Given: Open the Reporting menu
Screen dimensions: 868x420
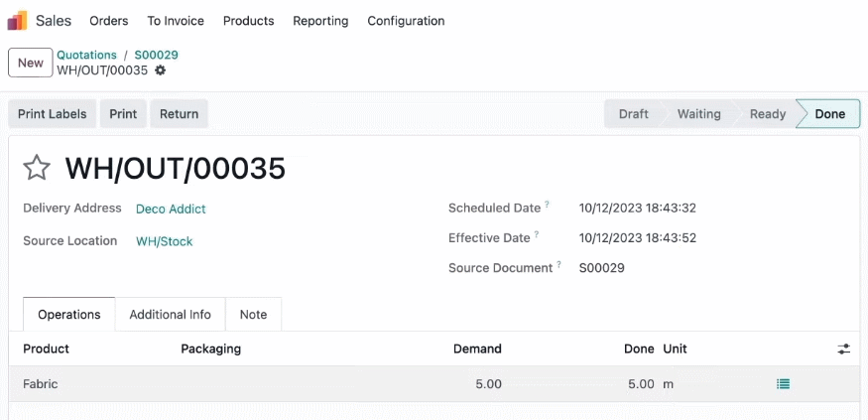Looking at the screenshot, I should 320,21.
